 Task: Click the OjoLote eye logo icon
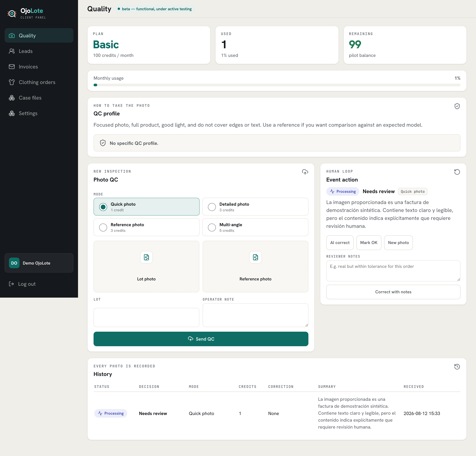pos(12,14)
